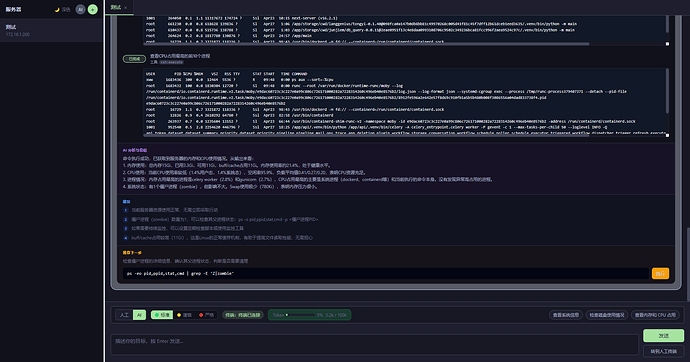Click the orange execute button beside the ps command
This screenshot has width=690, height=362.
[x=660, y=274]
